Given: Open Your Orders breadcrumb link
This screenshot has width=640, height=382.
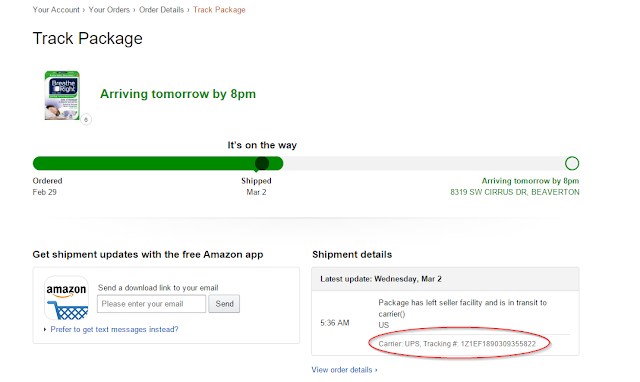Looking at the screenshot, I should pyautogui.click(x=109, y=10).
